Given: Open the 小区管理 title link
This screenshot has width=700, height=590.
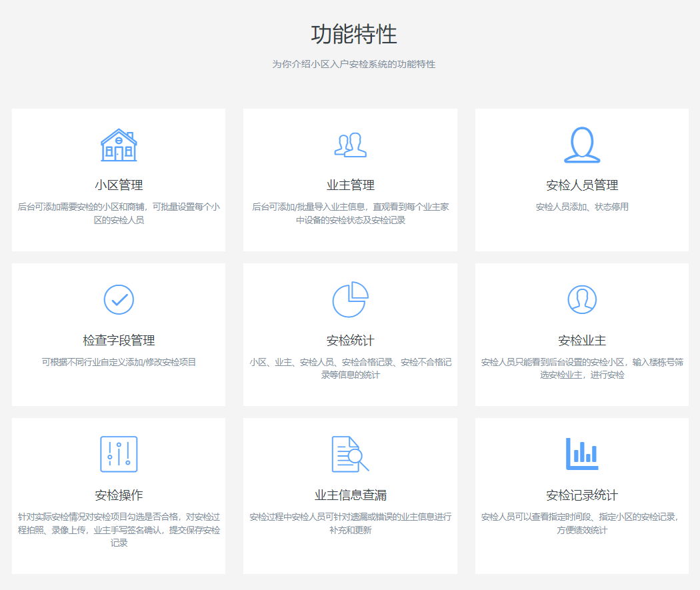Looking at the screenshot, I should tap(119, 185).
